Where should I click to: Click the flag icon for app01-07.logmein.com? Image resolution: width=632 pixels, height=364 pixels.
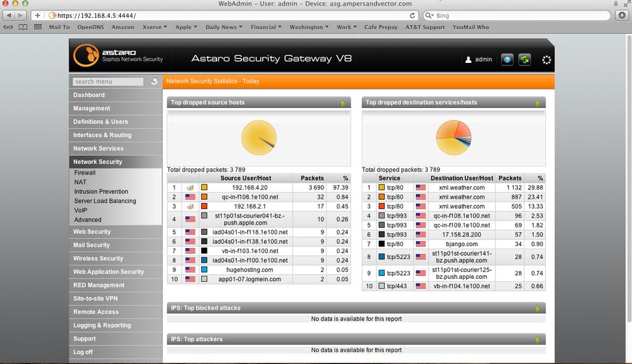coord(190,279)
